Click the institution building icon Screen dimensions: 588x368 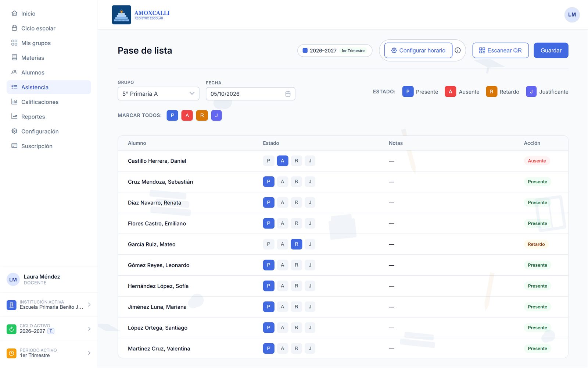tap(11, 305)
